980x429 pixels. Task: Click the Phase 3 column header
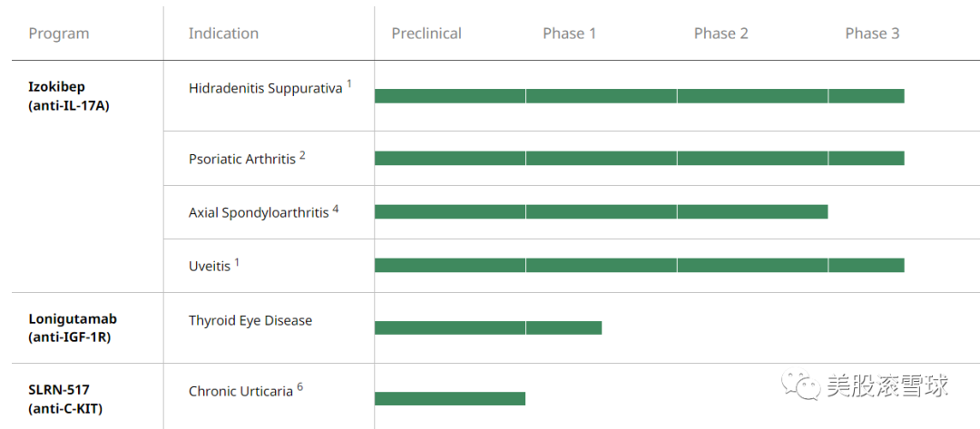pyautogui.click(x=872, y=34)
